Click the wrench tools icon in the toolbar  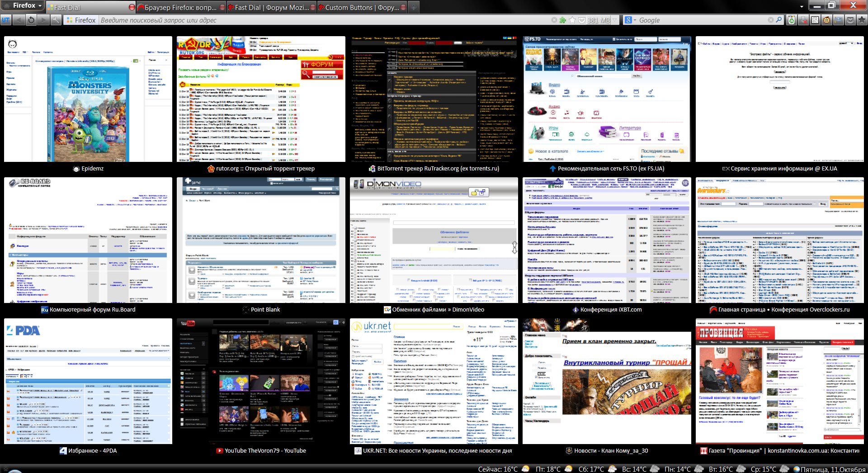pos(55,20)
